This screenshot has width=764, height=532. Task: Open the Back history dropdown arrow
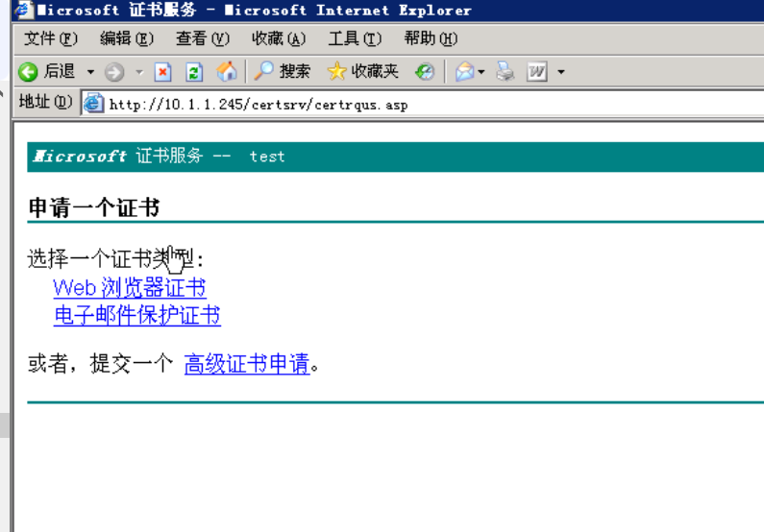click(90, 72)
